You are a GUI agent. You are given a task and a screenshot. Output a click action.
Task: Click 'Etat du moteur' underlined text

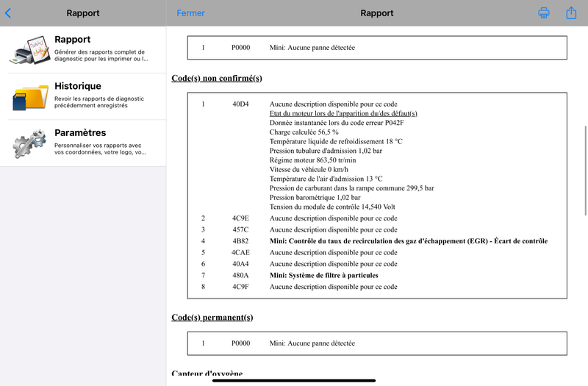click(x=343, y=113)
